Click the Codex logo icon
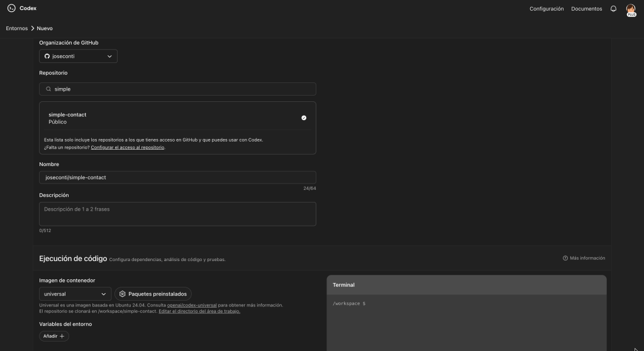 tap(11, 8)
